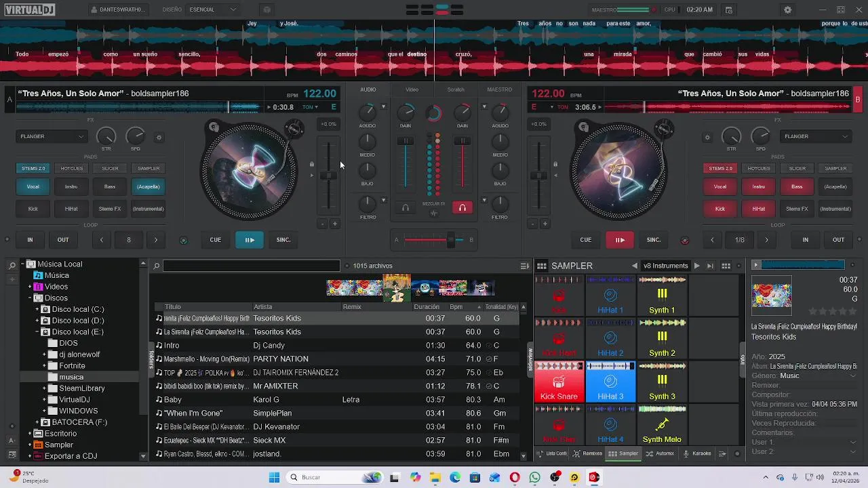Toggle left deck Acapella pad
The width and height of the screenshot is (868, 488).
149,186
